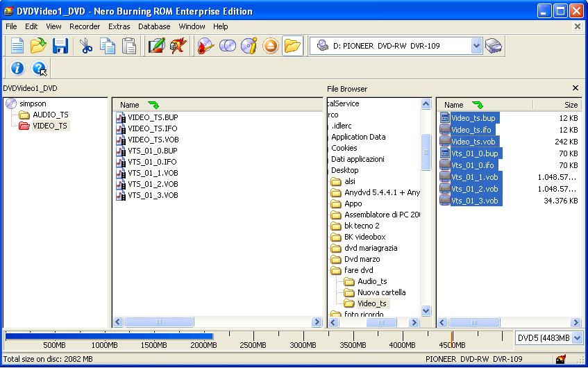Open Nero Cover Designer pencil icon
This screenshot has width=588, height=368.
point(156,46)
